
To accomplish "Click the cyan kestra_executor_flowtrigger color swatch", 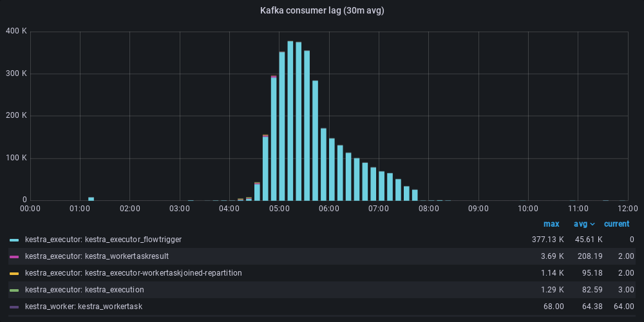I will point(14,240).
